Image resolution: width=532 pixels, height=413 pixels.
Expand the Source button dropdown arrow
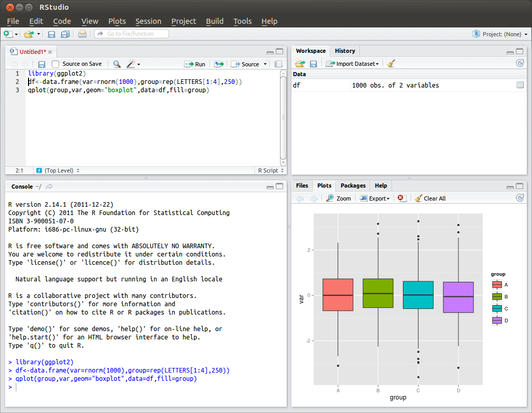[x=264, y=64]
